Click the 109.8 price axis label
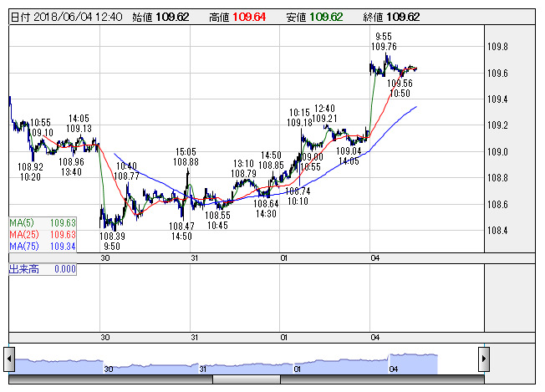 497,47
